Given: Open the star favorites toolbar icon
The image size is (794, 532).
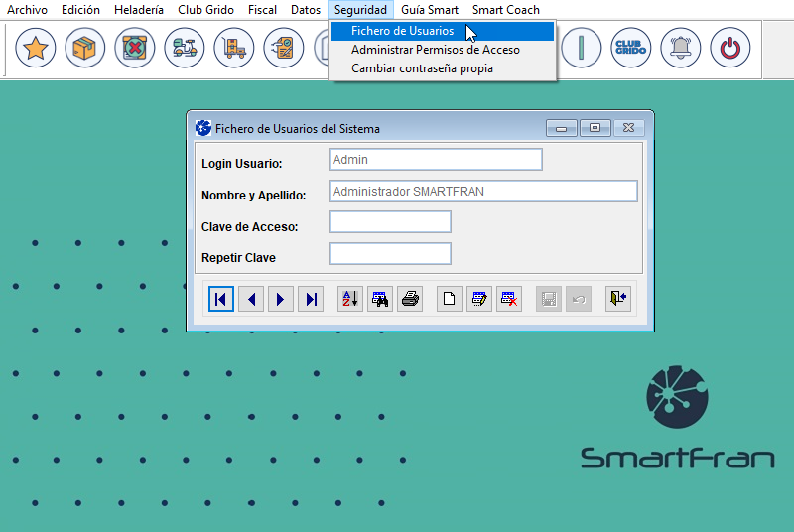Looking at the screenshot, I should tap(36, 48).
